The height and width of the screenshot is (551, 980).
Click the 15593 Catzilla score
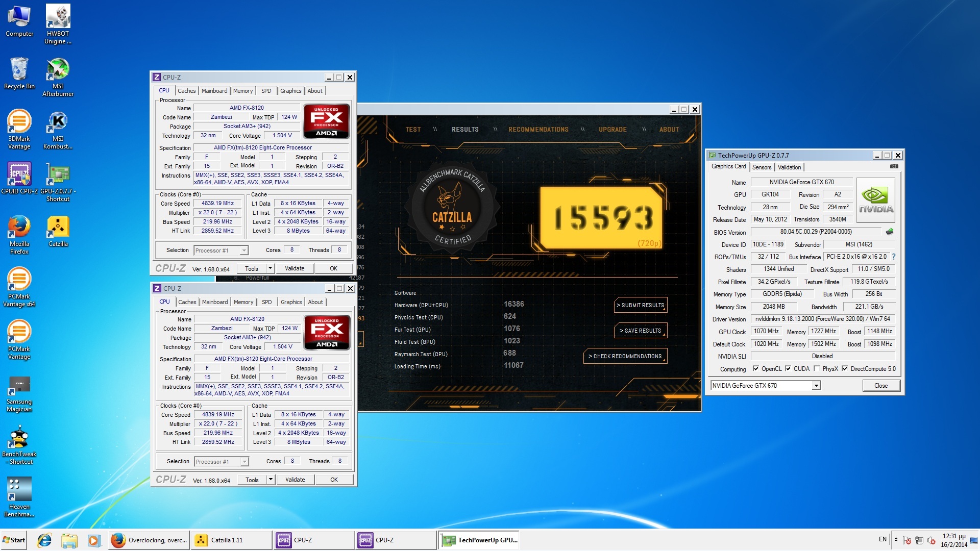click(603, 217)
